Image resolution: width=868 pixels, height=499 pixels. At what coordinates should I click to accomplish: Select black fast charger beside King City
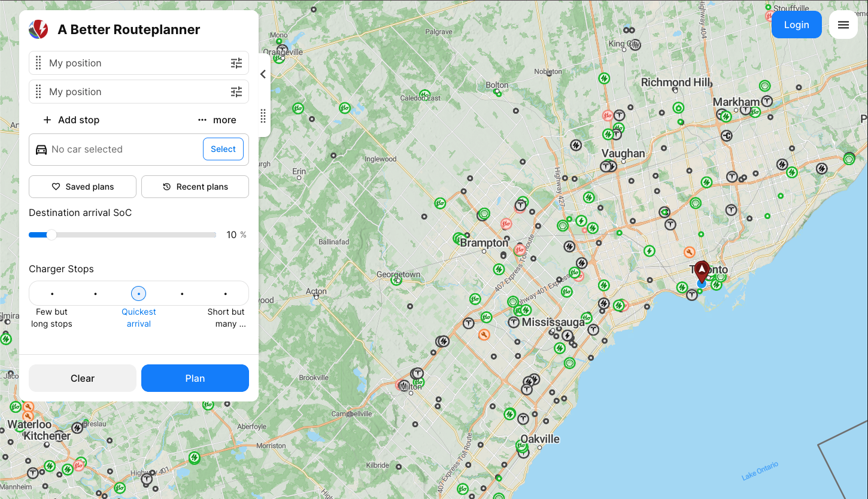tap(635, 45)
